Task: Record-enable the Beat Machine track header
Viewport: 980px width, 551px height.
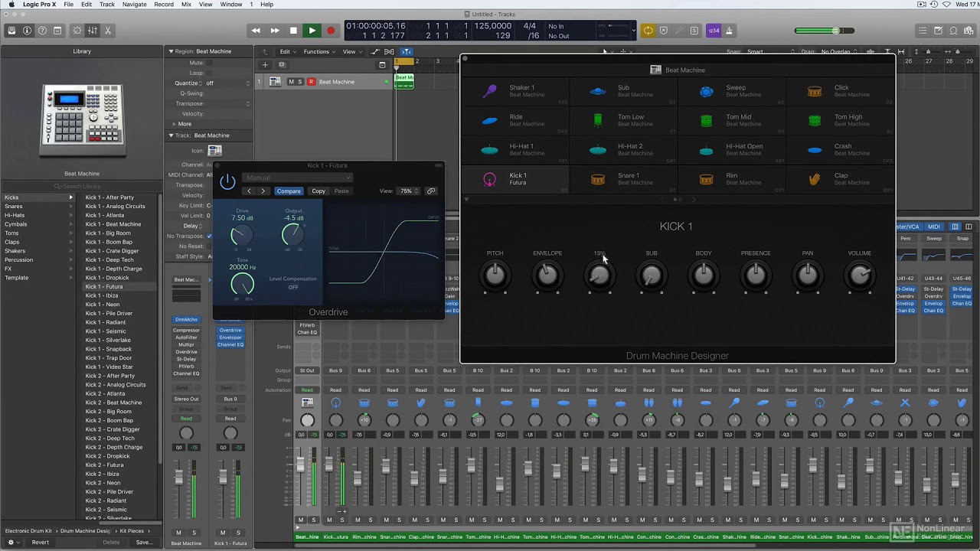Action: (311, 82)
